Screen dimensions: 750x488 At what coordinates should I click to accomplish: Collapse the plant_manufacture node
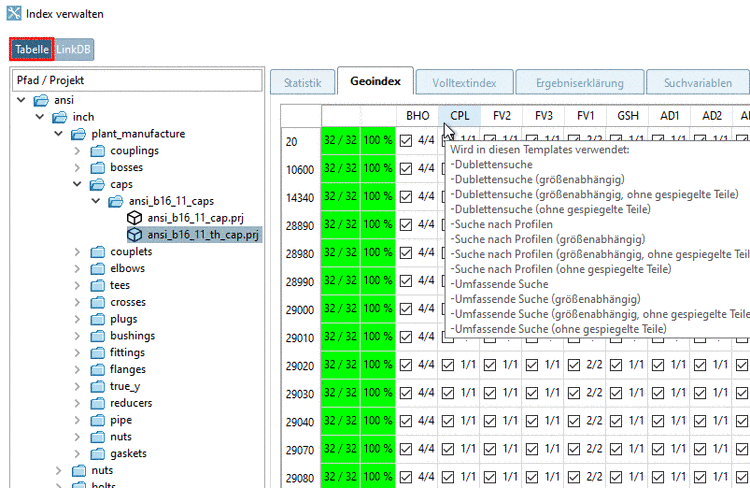(58, 134)
